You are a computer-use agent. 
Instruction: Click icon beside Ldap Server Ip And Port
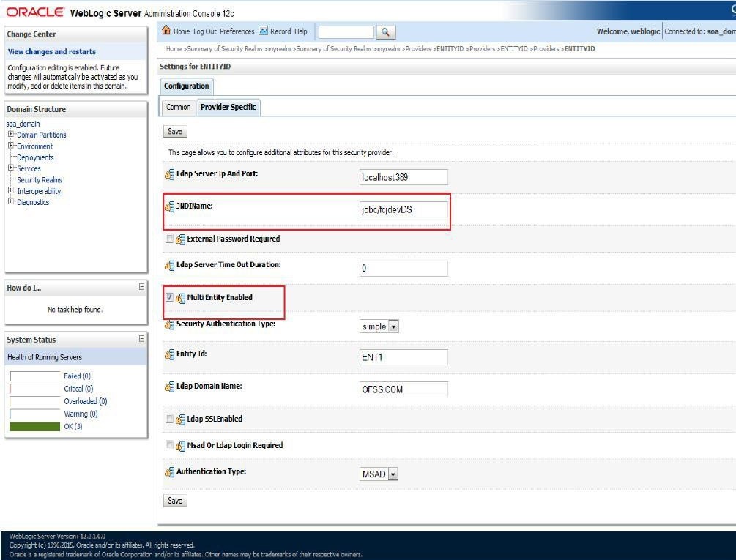(169, 174)
